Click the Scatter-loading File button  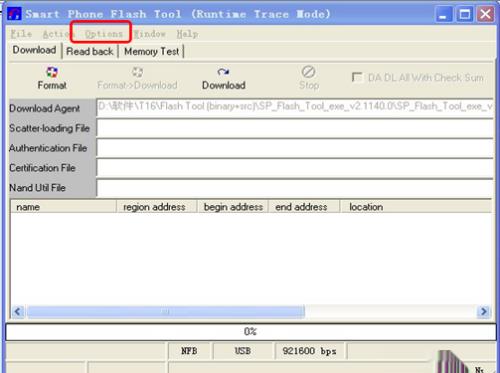(x=52, y=128)
